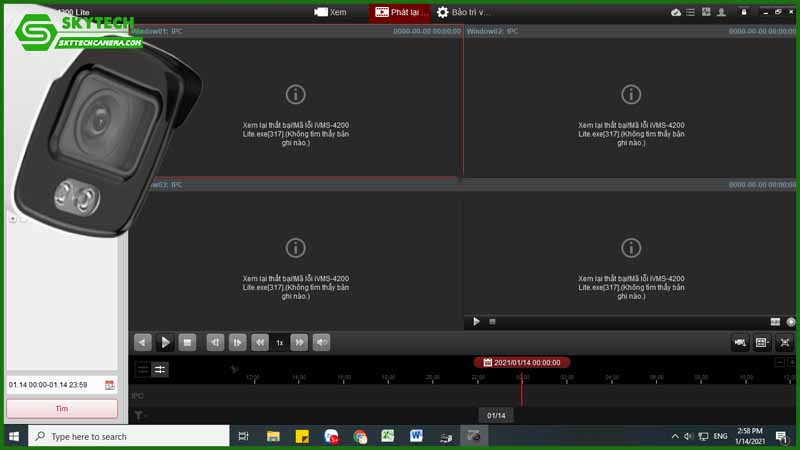The height and width of the screenshot is (450, 800).
Task: Click the Tìm search button
Action: point(61,408)
